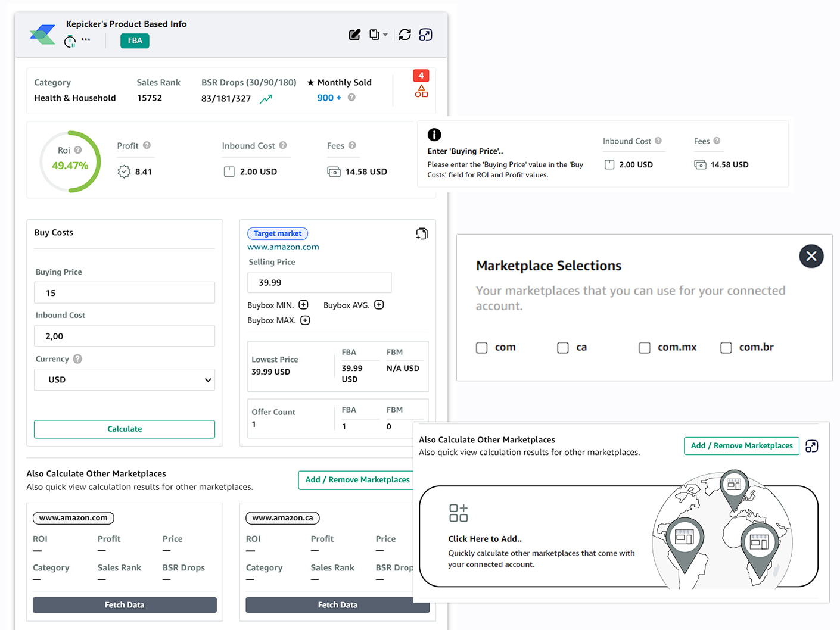The image size is (840, 630).
Task: Enable the ca marketplace checkbox
Action: (x=563, y=347)
